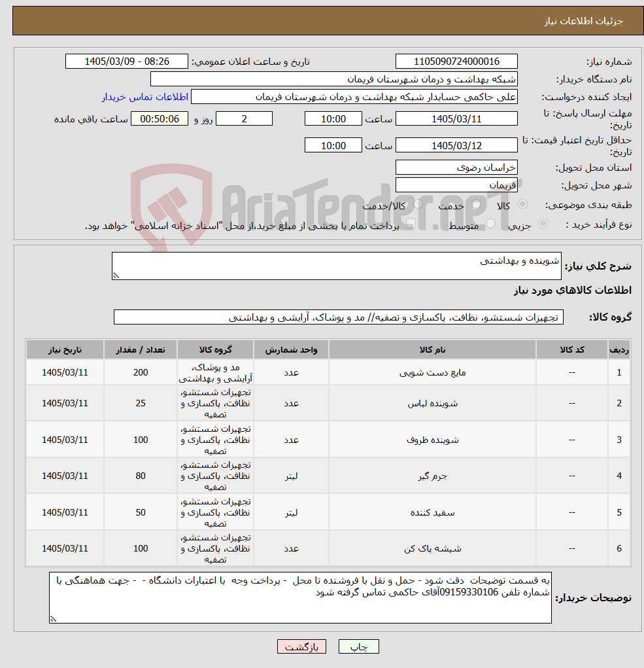Select the جزیی purchase type radio
644x668 pixels.
[x=543, y=224]
